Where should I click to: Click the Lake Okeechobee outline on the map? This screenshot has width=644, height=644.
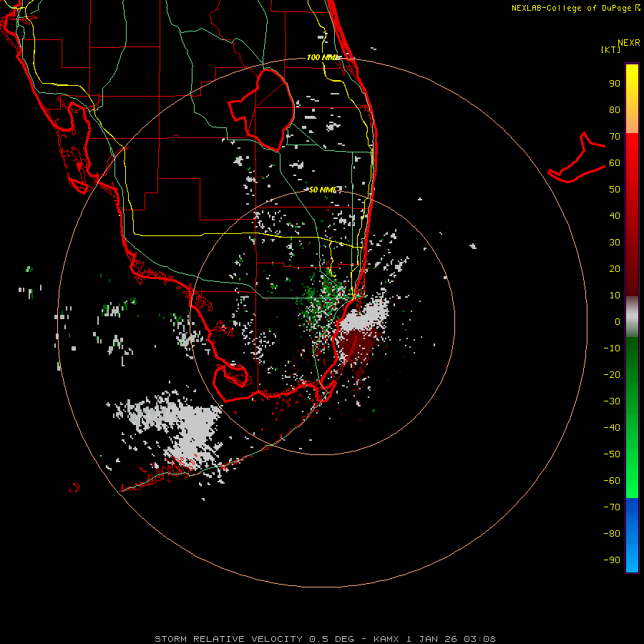coord(262,109)
